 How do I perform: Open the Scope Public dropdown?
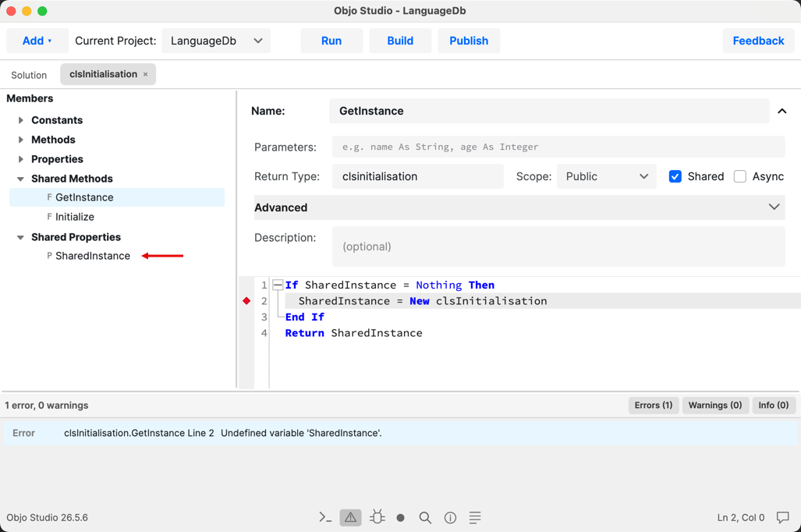[x=606, y=176]
